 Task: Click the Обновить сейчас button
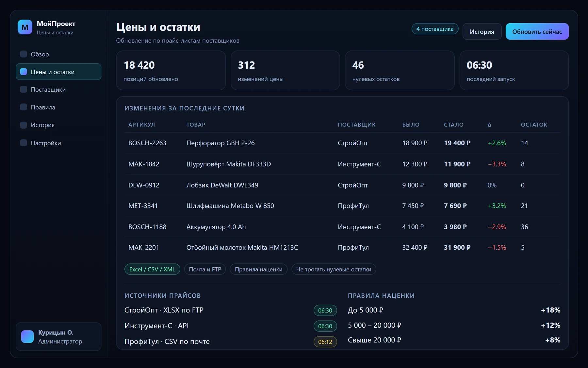[537, 31]
